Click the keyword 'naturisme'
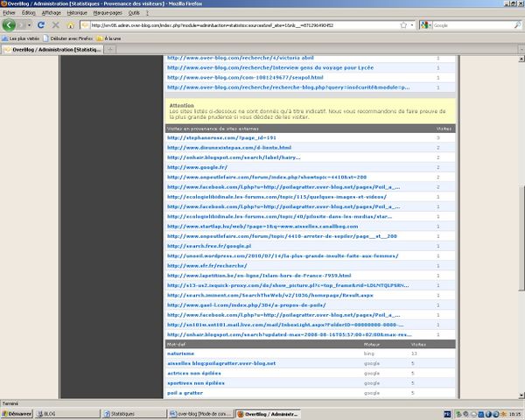Viewport: 525px width, 420px height. click(180, 353)
